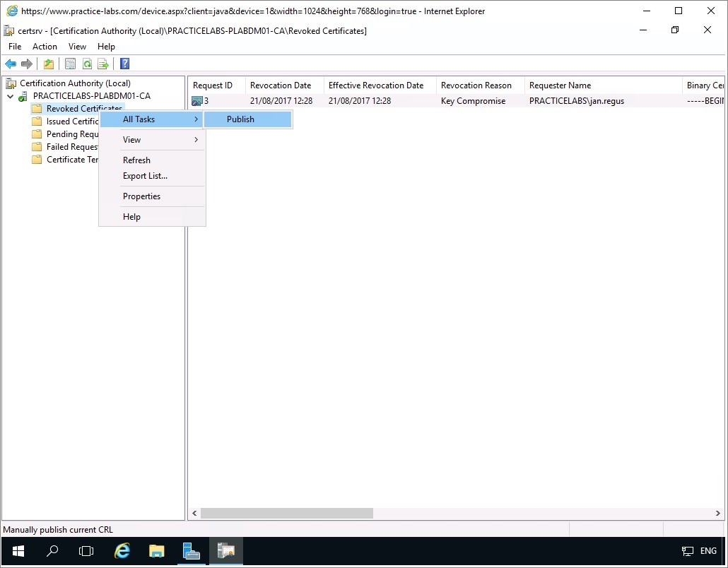
Task: Open the File menu
Action: tap(15, 47)
